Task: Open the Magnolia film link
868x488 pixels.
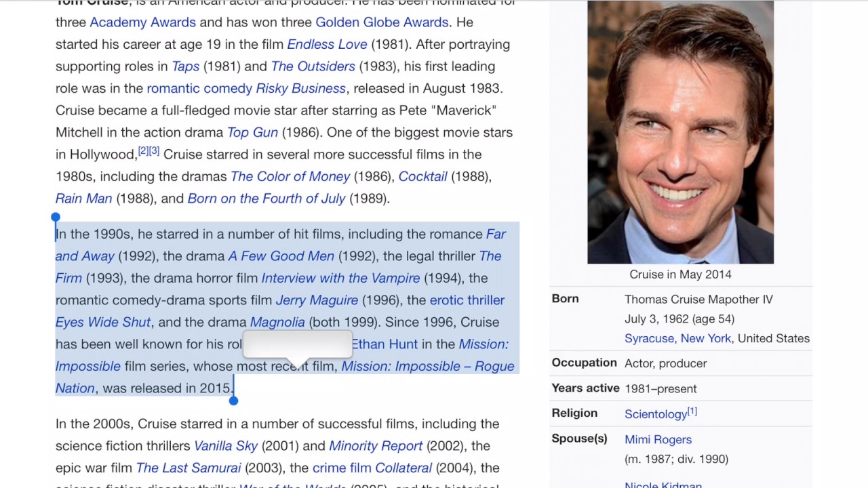Action: (x=277, y=323)
